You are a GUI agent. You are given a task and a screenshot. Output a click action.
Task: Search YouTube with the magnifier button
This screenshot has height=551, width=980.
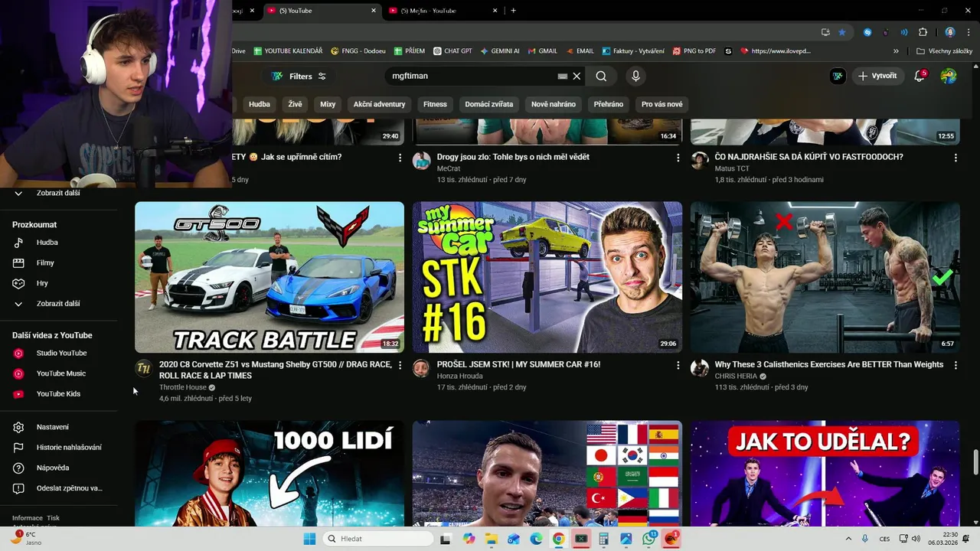pyautogui.click(x=601, y=76)
